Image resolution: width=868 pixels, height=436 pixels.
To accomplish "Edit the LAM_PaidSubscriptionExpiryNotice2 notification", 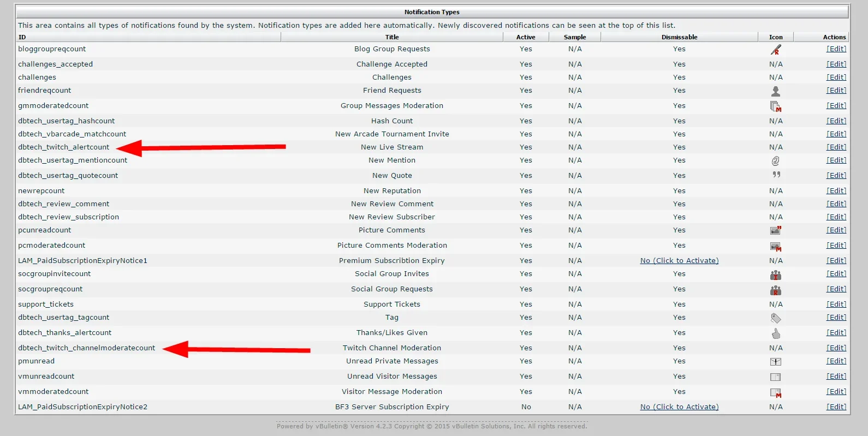I will click(x=836, y=407).
